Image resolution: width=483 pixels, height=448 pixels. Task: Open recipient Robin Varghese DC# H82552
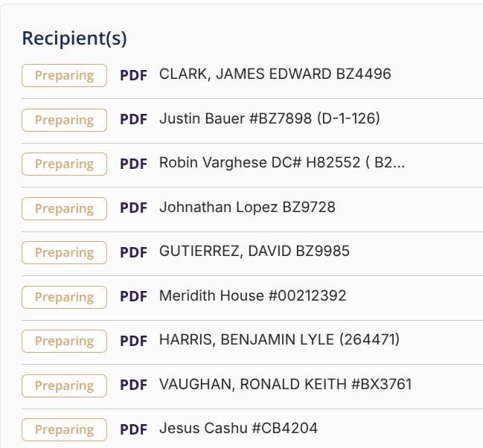tap(281, 164)
